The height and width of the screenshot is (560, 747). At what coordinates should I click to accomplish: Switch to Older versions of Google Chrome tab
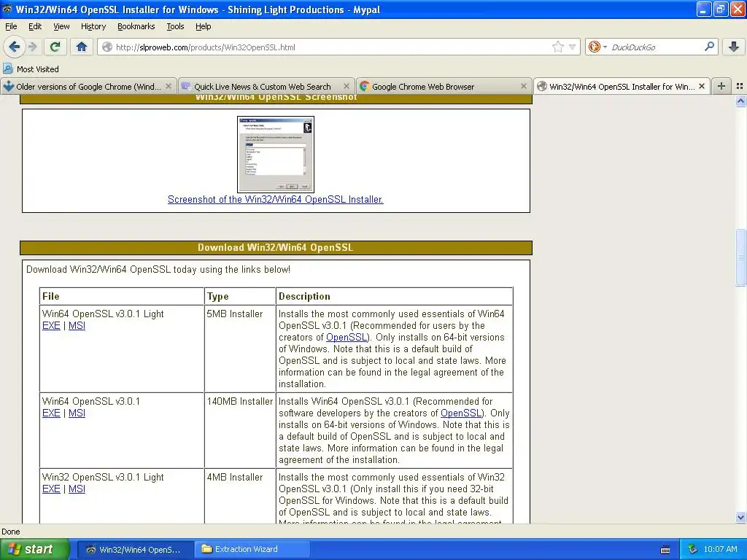(88, 87)
